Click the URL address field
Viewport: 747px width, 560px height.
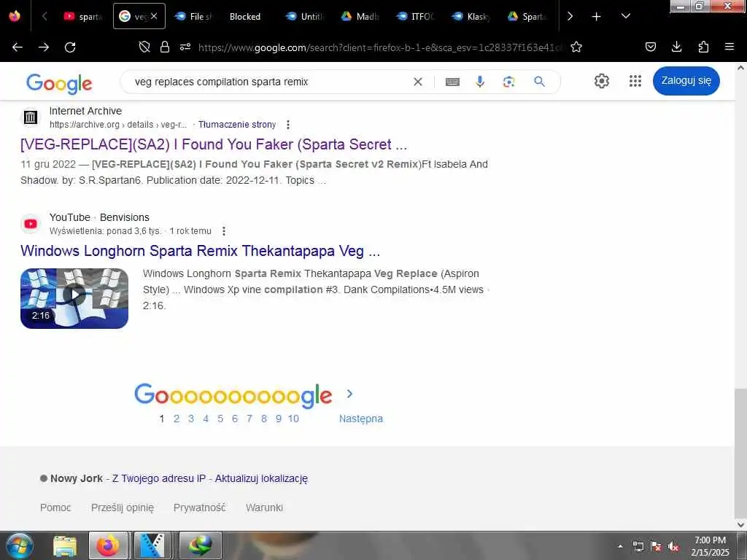tap(380, 47)
